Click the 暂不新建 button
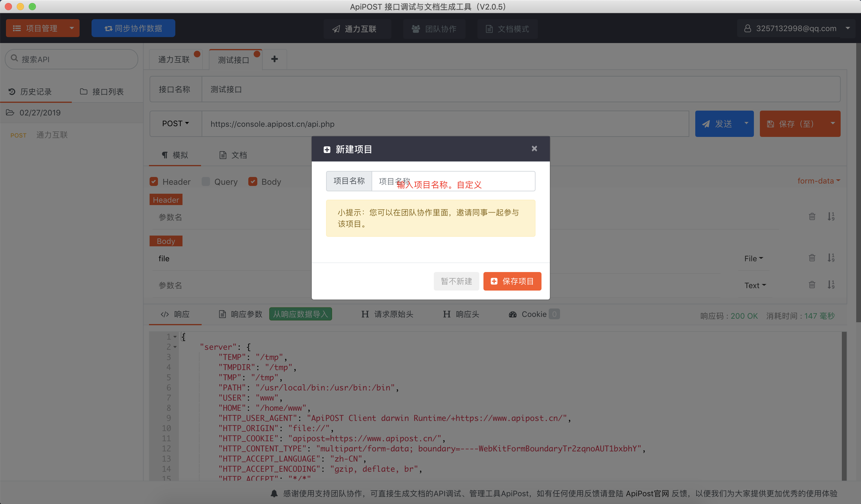861x504 pixels. coord(456,281)
